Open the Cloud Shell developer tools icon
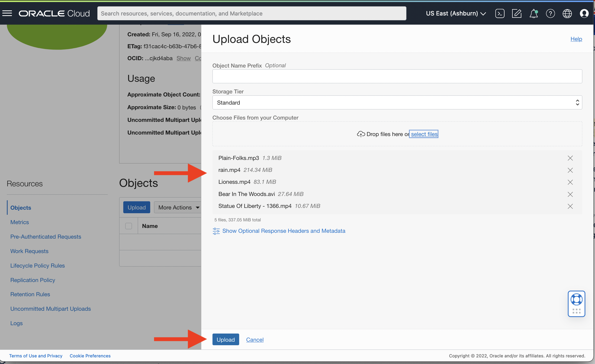The image size is (595, 364). pyautogui.click(x=500, y=13)
